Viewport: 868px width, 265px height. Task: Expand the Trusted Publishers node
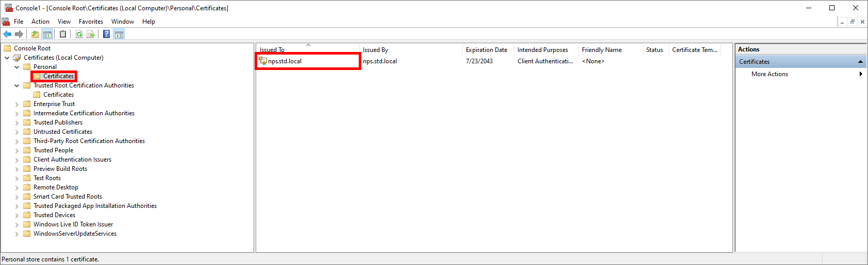click(x=17, y=122)
